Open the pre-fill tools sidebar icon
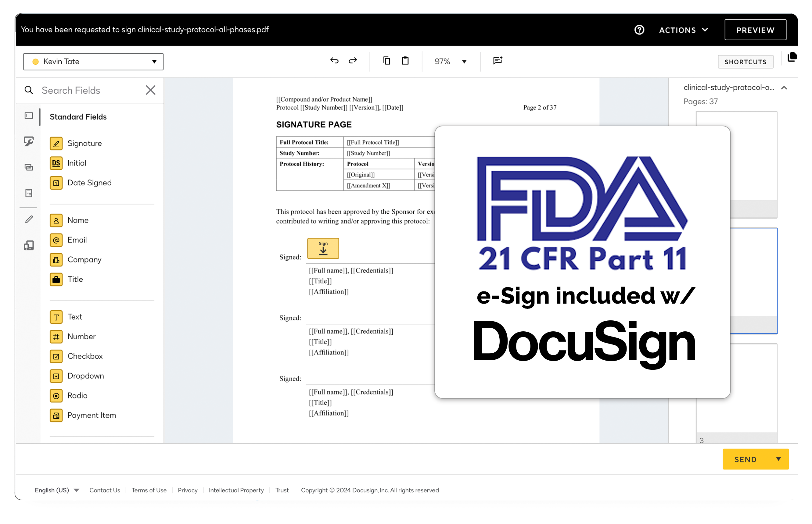812x524 pixels. 29,245
